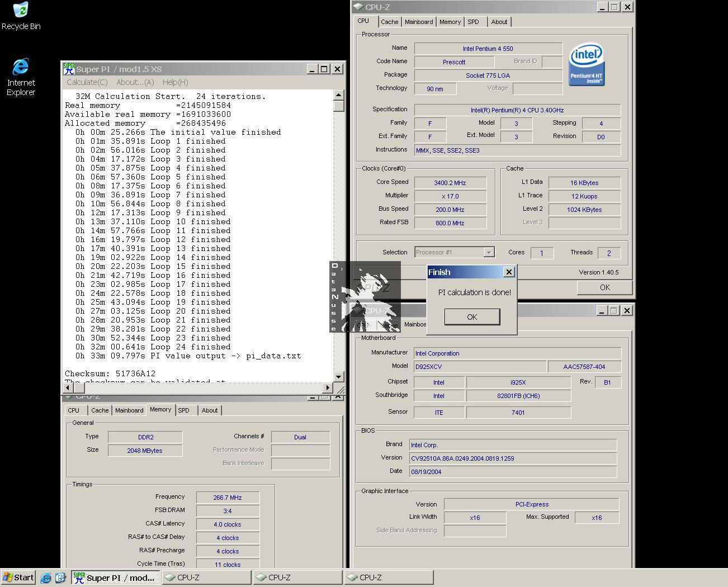
Task: Minimize the top CPU-Z window
Action: coord(602,7)
